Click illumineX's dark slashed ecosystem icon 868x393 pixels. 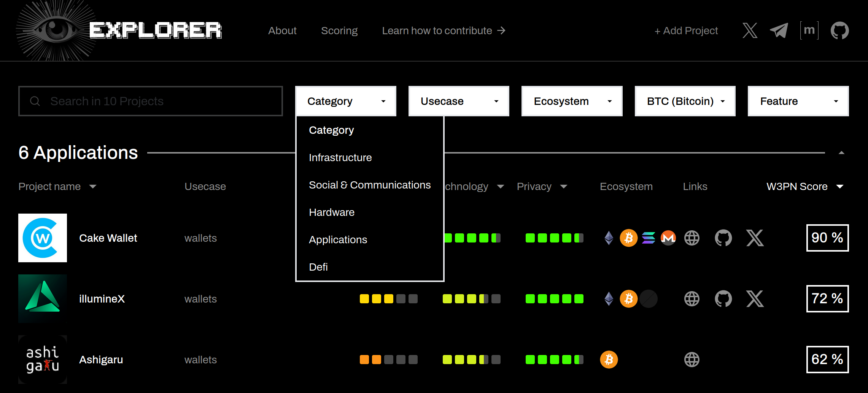coord(649,299)
